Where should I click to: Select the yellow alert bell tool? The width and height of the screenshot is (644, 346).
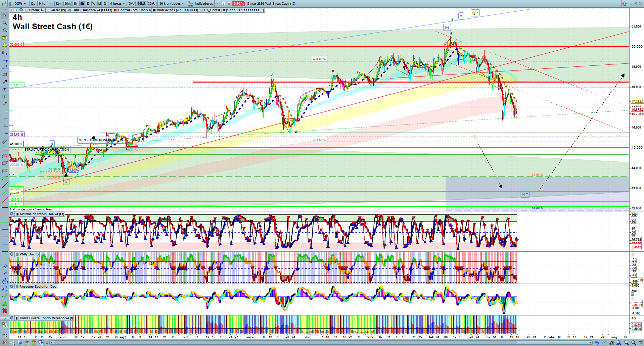tap(5, 45)
